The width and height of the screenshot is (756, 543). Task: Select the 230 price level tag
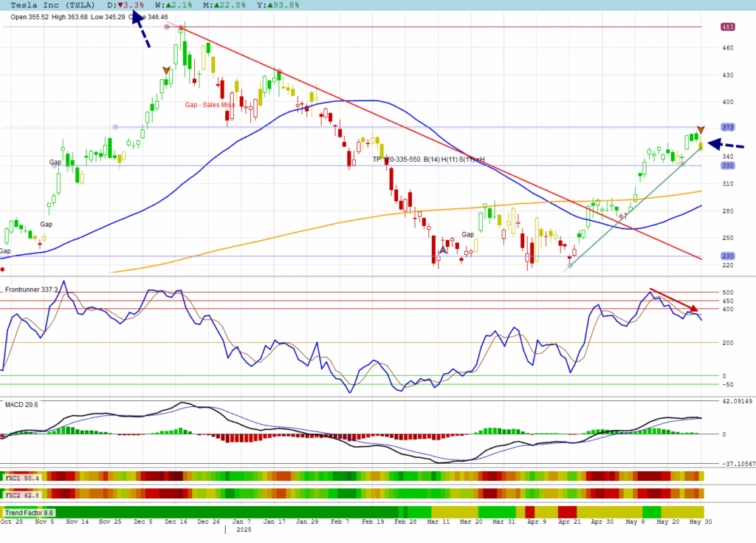(x=727, y=256)
